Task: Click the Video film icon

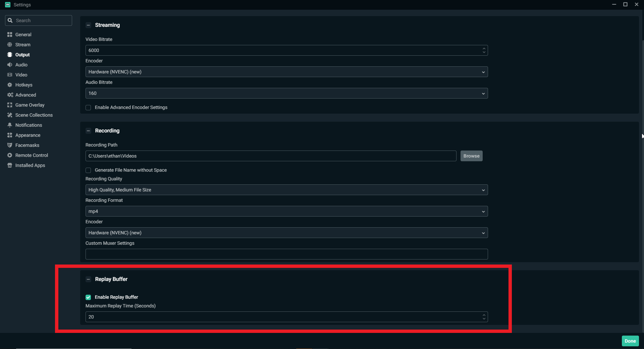Action: (x=10, y=75)
